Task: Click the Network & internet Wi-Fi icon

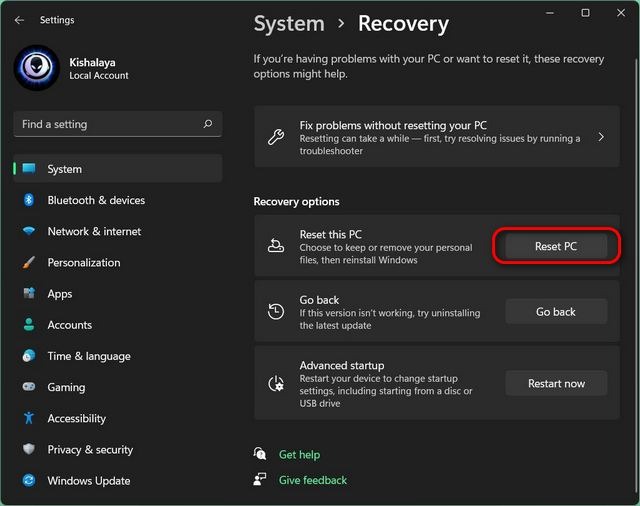Action: [x=29, y=231]
